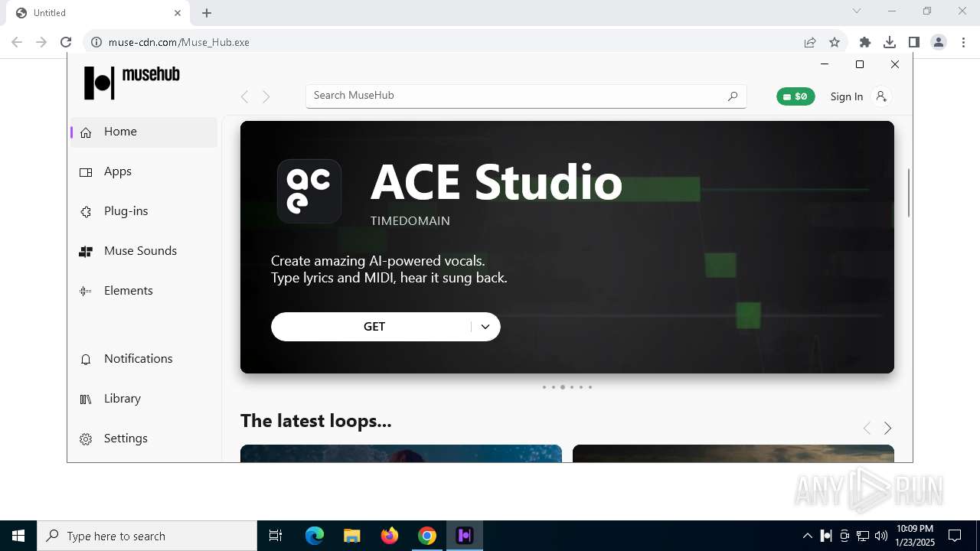The image size is (980, 551).
Task: Select the sixth carousel dot
Action: (x=590, y=387)
